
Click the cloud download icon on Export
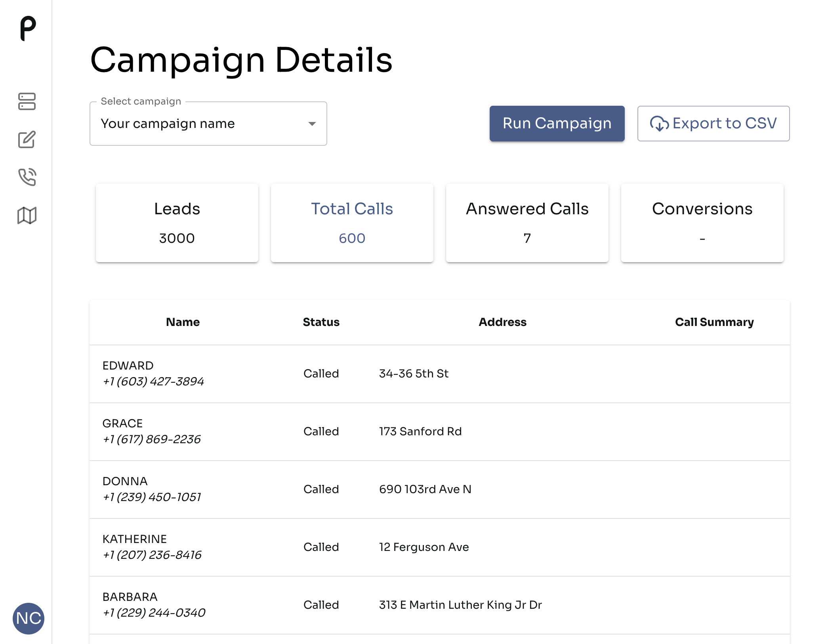click(x=659, y=124)
